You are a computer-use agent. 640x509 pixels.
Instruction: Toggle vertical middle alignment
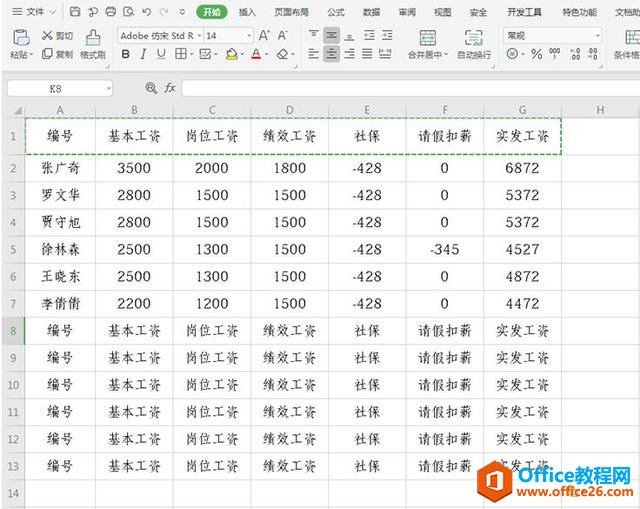(x=331, y=36)
